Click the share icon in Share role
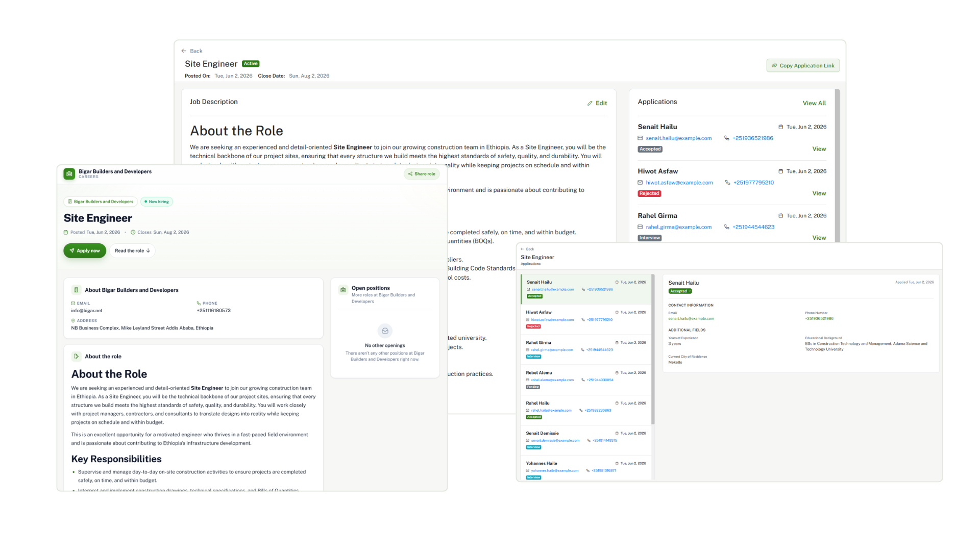This screenshot has width=980, height=551. click(410, 174)
